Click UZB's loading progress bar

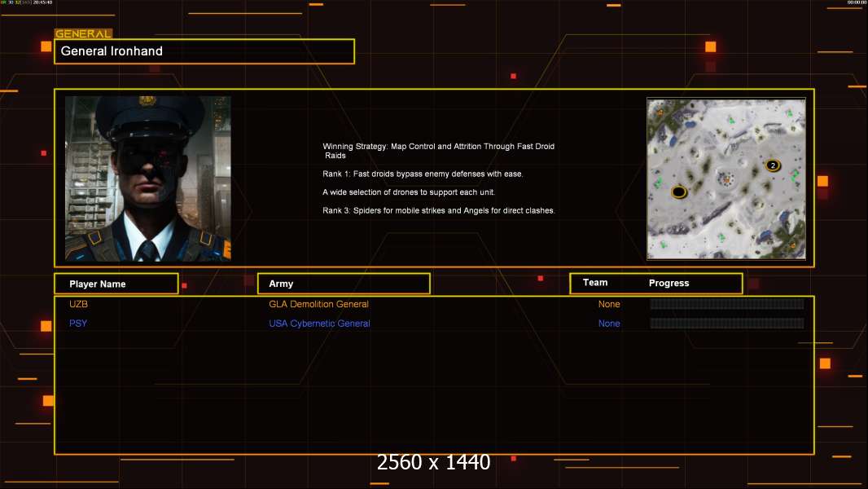tap(726, 304)
